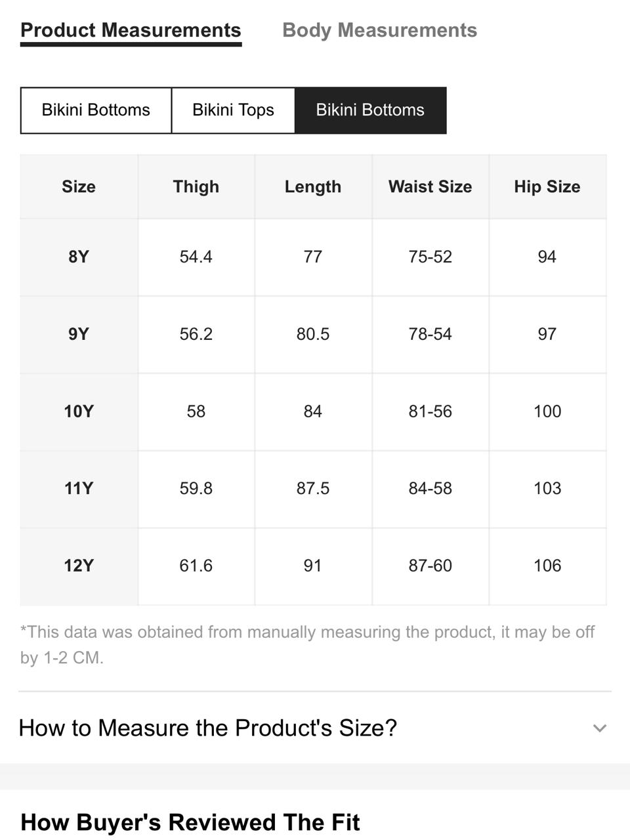630x840 pixels.
Task: Select the Hip Size column header
Action: point(547,187)
